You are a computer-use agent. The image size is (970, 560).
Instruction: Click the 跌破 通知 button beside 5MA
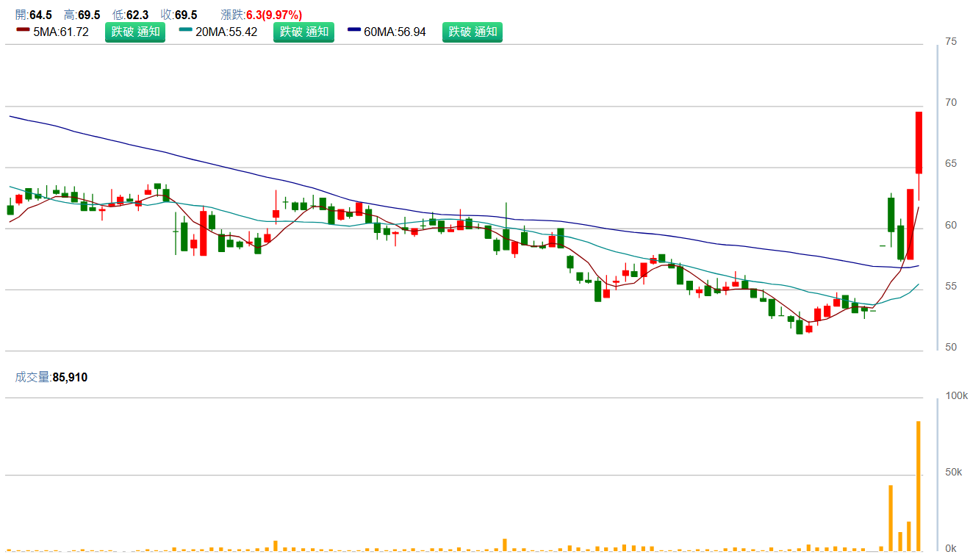[x=135, y=32]
